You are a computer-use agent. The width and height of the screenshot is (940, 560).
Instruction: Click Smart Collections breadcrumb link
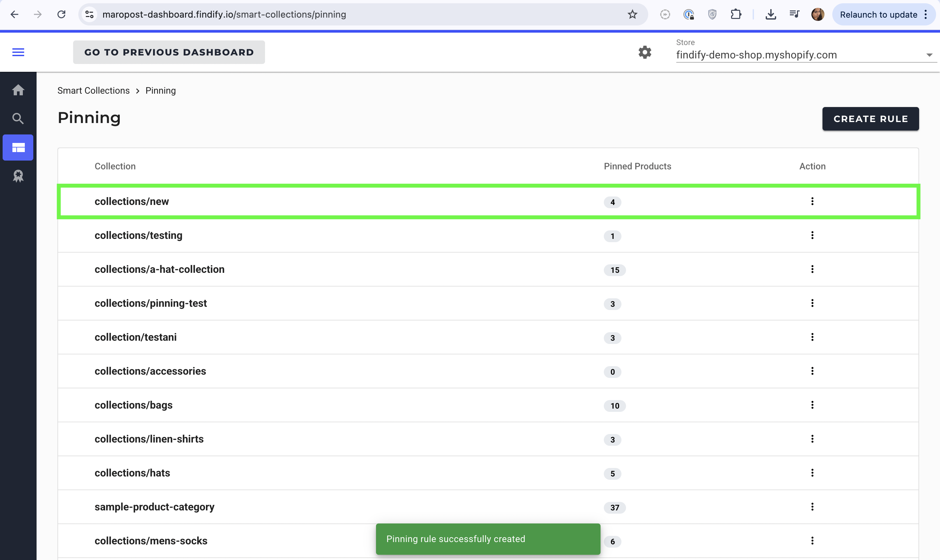pos(94,91)
